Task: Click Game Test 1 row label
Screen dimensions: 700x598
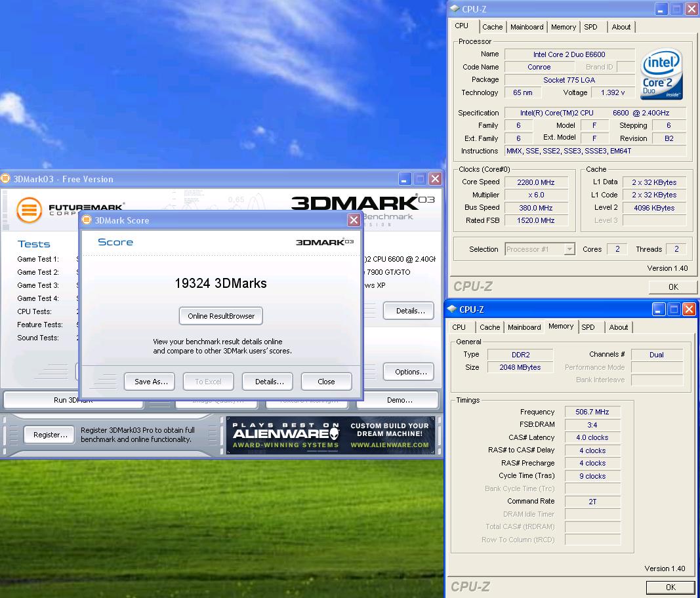Action: coord(38,259)
